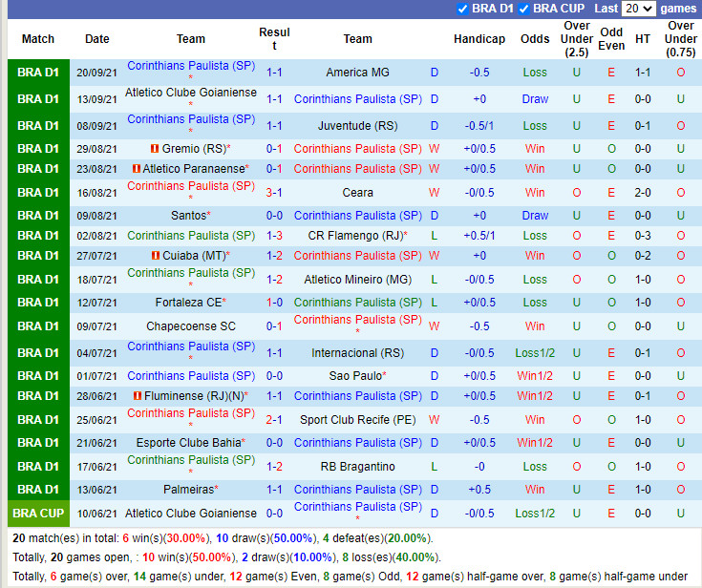Click the Odd Even column header
Image resolution: width=702 pixels, height=588 pixels.
[x=611, y=39]
